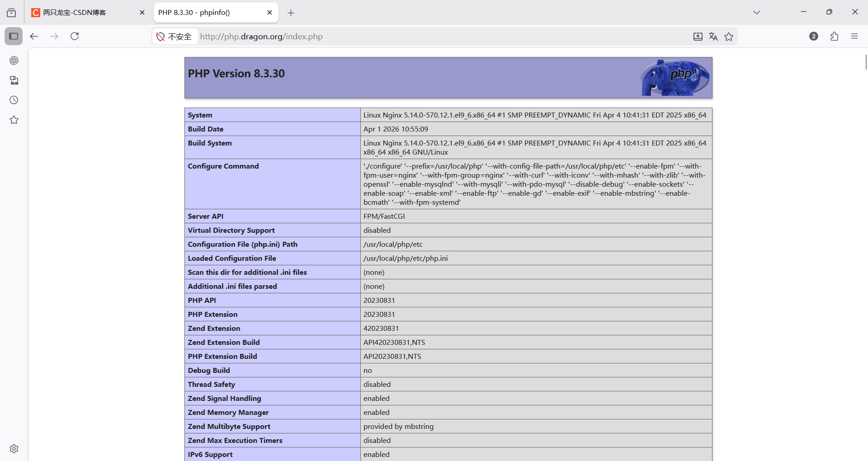
Task: Select the Zend Extension value 420230831
Action: point(381,329)
